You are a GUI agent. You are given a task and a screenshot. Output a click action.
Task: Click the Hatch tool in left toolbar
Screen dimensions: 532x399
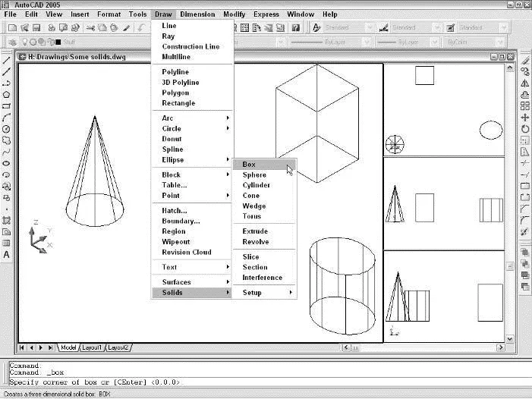coord(7,220)
